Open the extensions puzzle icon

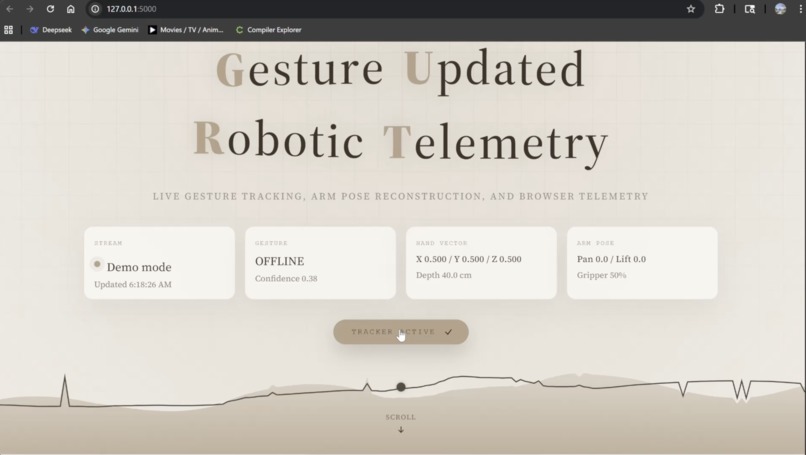tap(719, 9)
